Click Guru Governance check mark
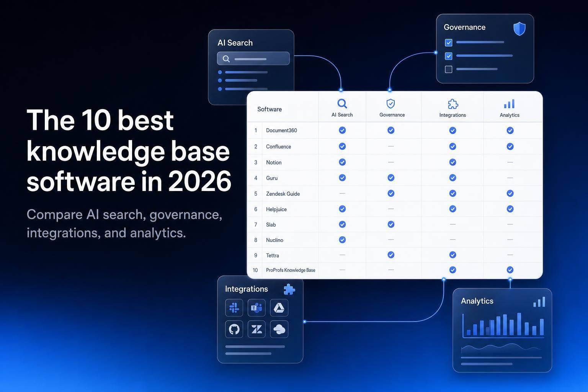The height and width of the screenshot is (392, 588). (391, 178)
